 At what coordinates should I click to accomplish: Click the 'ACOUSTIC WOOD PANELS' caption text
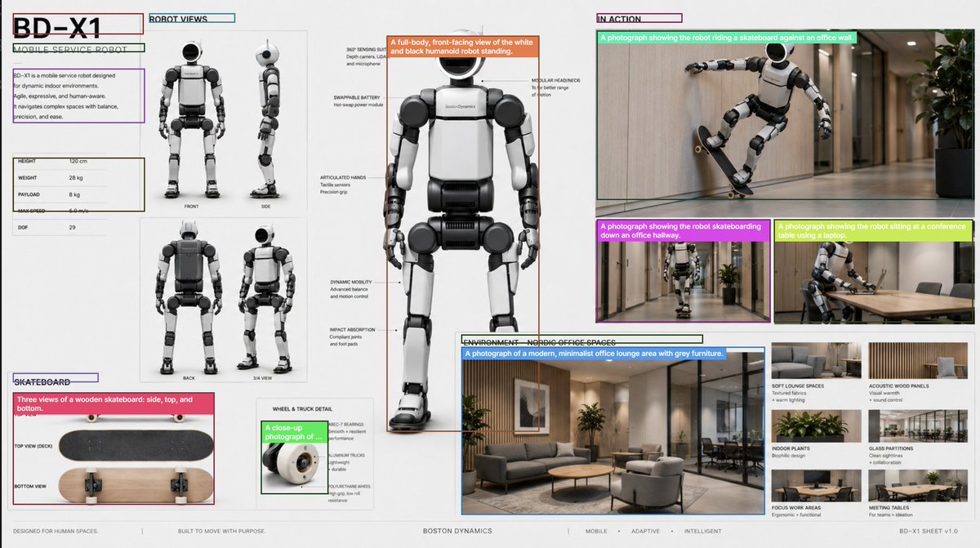pyautogui.click(x=898, y=385)
